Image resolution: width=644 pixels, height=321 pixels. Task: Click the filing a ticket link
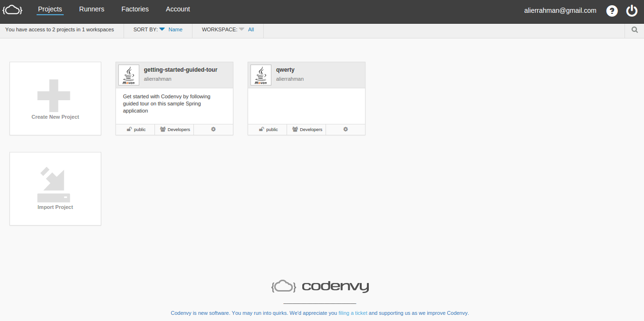tap(353, 313)
